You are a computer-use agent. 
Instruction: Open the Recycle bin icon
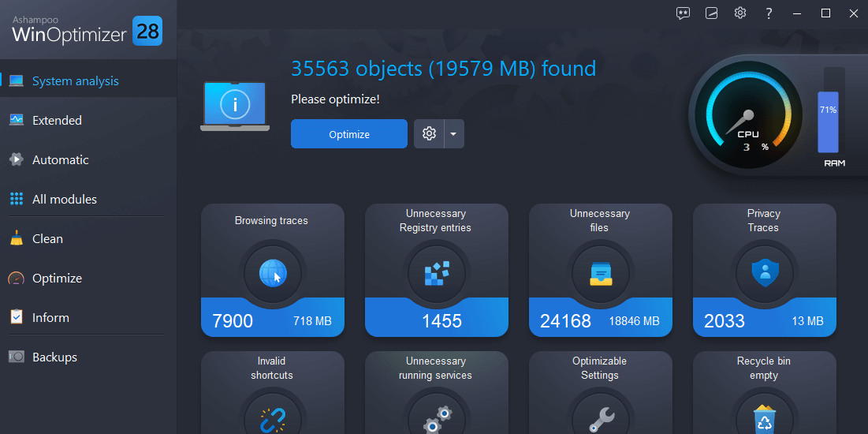(x=765, y=420)
